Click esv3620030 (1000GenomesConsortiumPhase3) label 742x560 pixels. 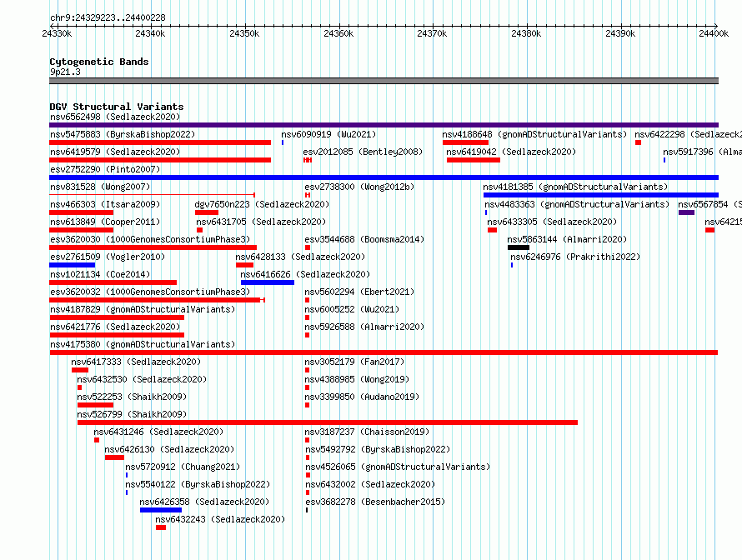point(150,239)
